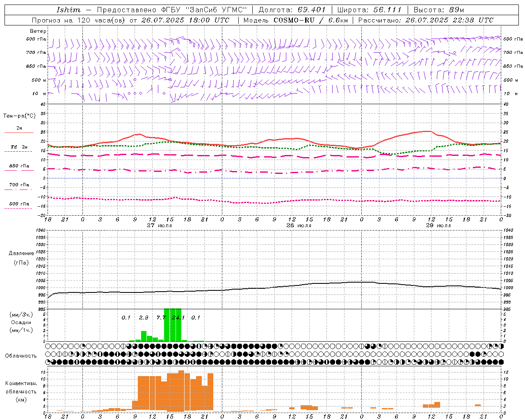The width and height of the screenshot is (525, 420).
Task: Click the 'Ветер' wind panel label
Action: coord(38,31)
